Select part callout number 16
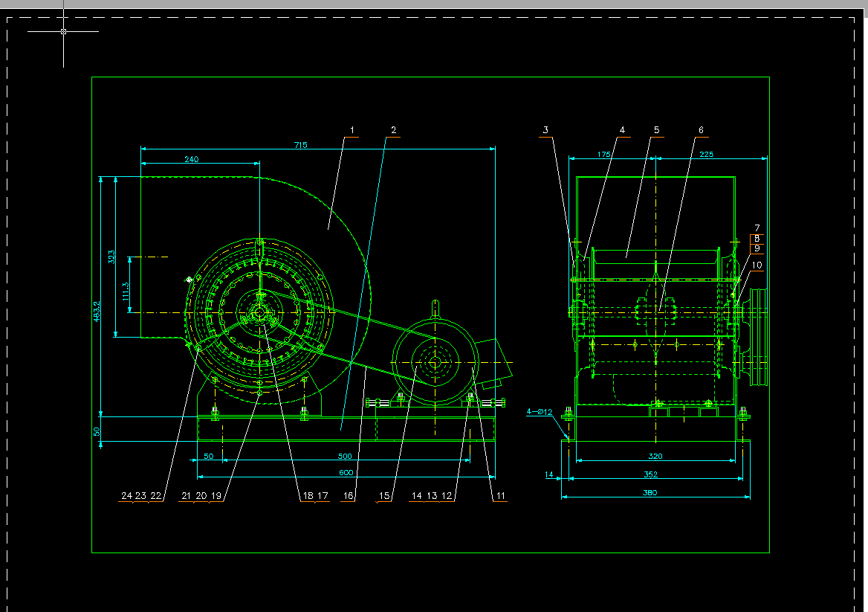The image size is (868, 612). click(349, 496)
